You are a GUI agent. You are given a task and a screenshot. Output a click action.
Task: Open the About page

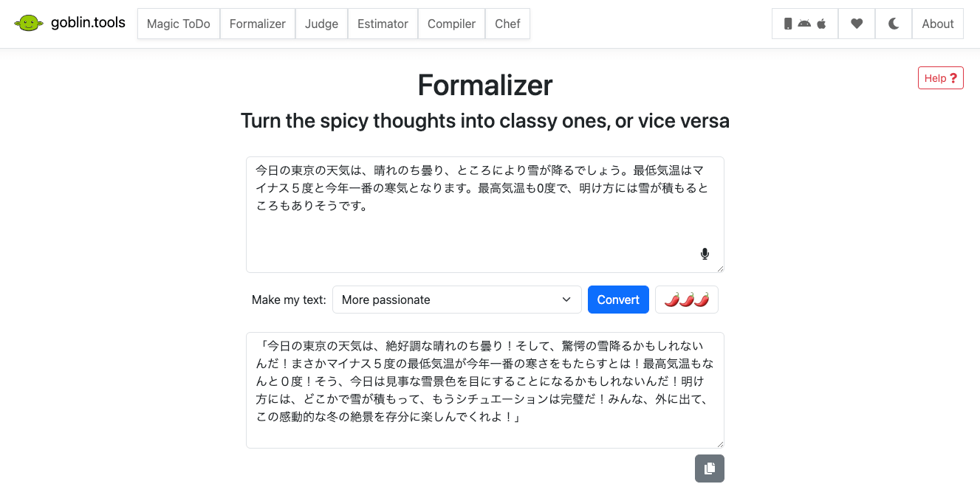point(937,24)
